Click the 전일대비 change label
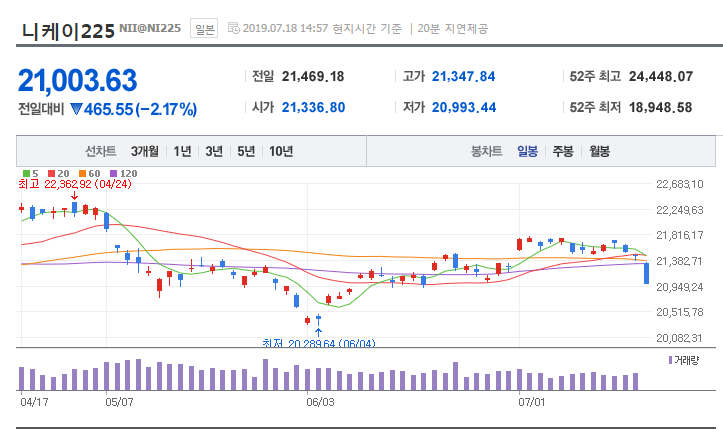The image size is (723, 436). pyautogui.click(x=41, y=109)
